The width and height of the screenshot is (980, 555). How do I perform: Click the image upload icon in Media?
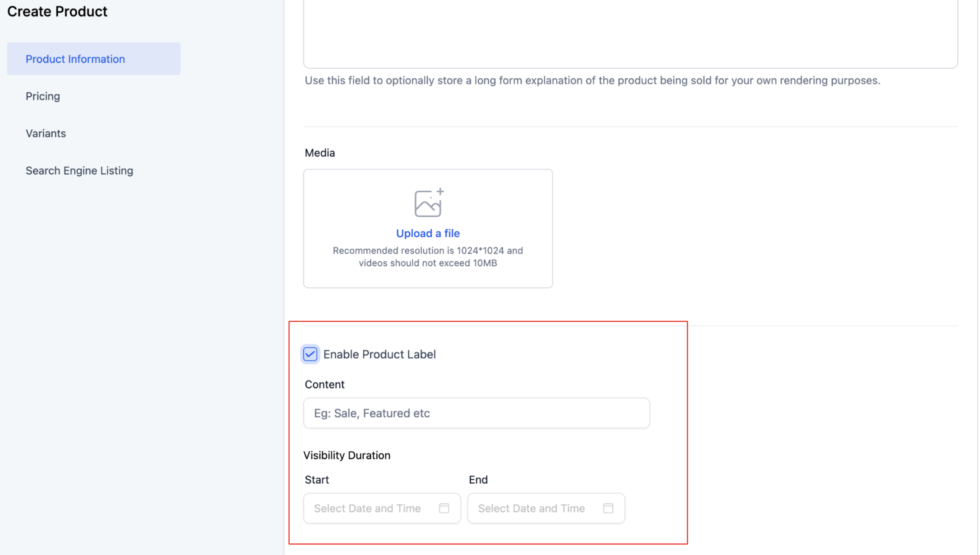[428, 203]
